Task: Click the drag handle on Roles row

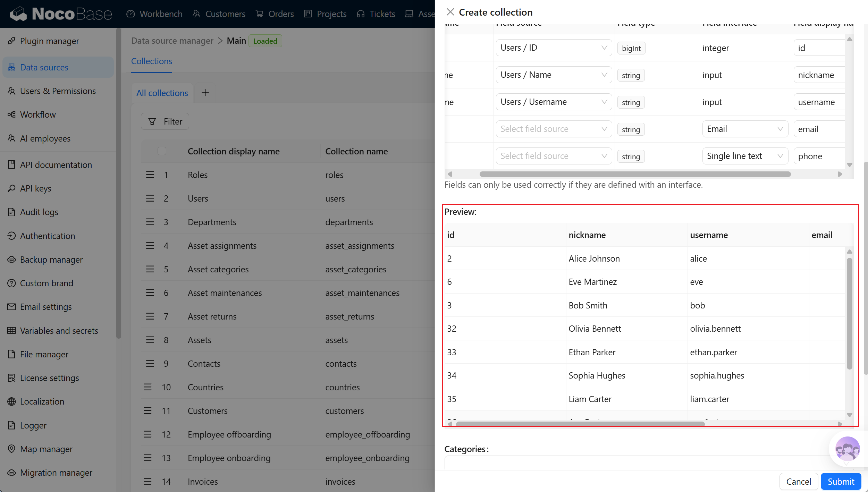Action: 150,175
